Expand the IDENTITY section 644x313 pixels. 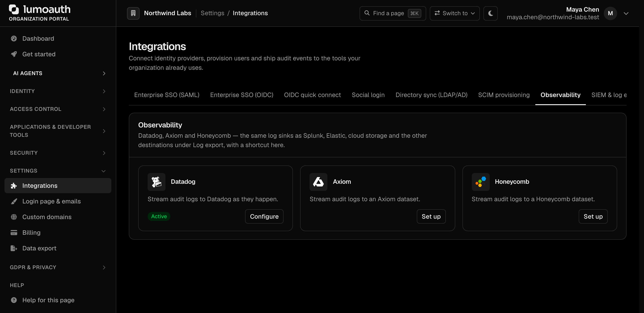pyautogui.click(x=58, y=91)
